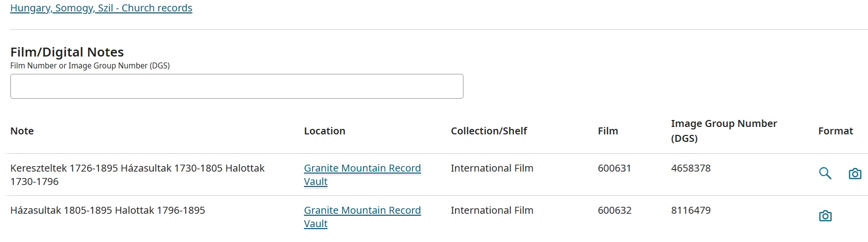Image resolution: width=868 pixels, height=242 pixels.
Task: Focus the Film Number or DGS input field
Action: (237, 86)
